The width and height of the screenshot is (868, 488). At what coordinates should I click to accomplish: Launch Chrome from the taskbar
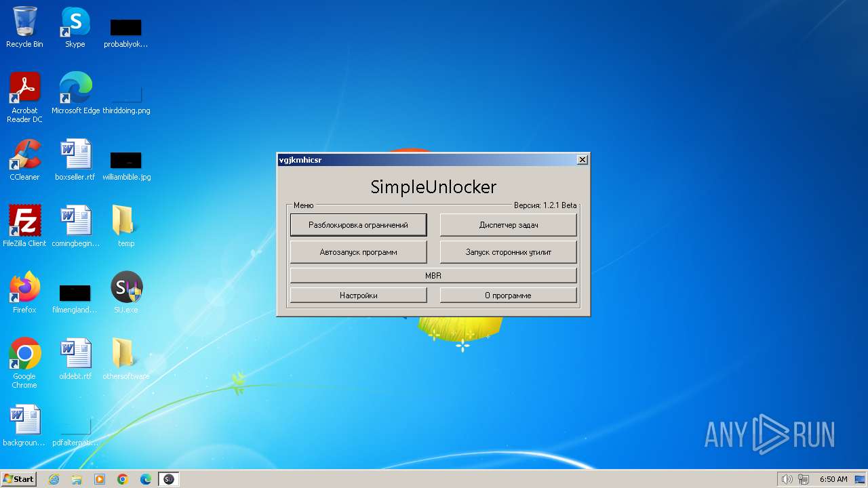123,479
